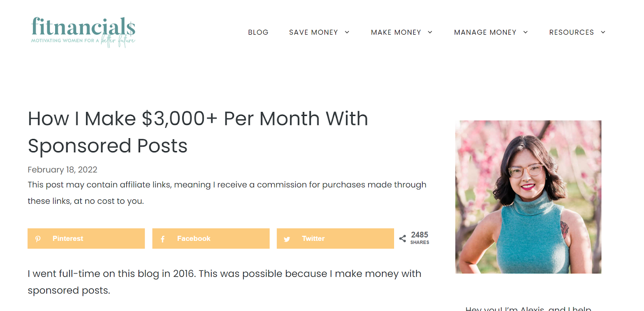The height and width of the screenshot is (311, 644).
Task: Share the post on Facebook
Action: click(211, 238)
